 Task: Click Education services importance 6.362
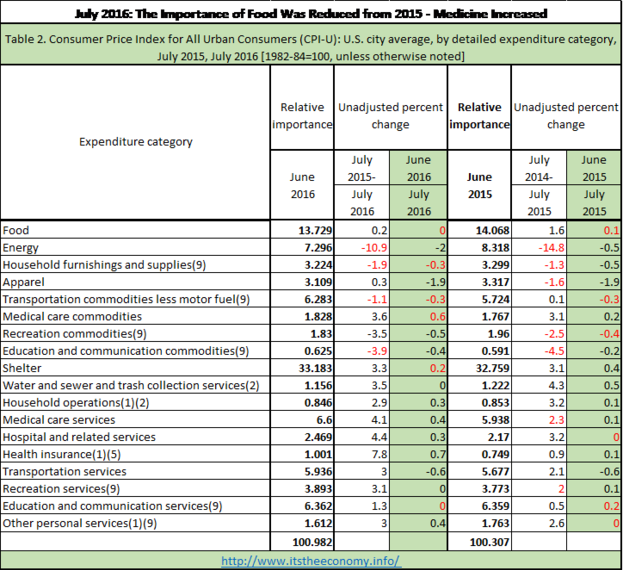click(318, 506)
